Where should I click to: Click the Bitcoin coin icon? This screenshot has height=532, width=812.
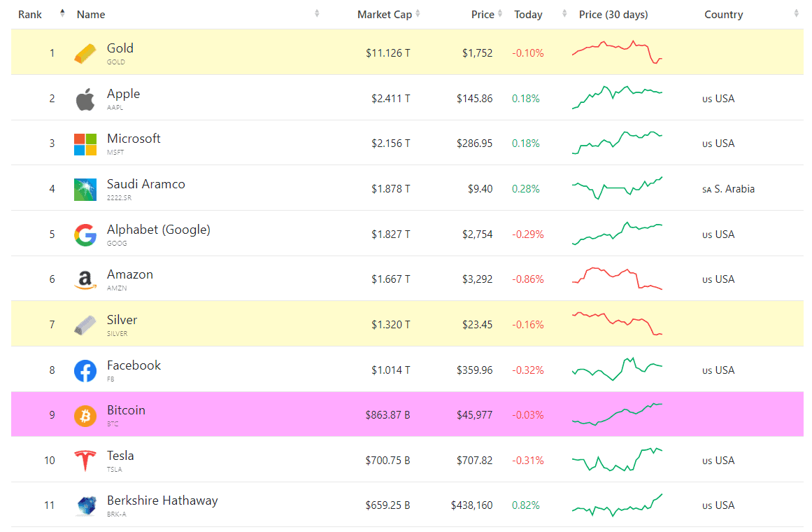coord(85,416)
